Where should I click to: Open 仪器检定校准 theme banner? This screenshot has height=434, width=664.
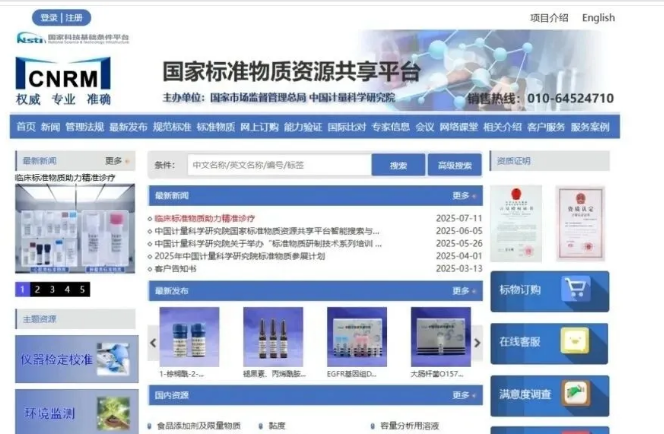click(77, 359)
